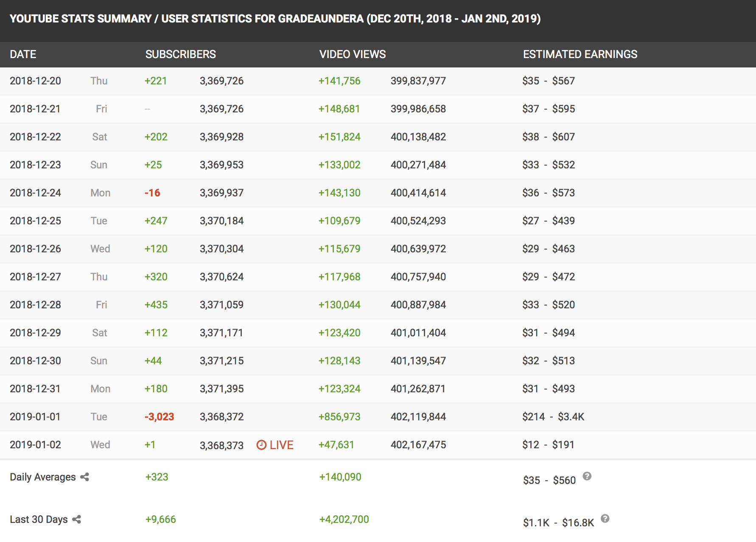The height and width of the screenshot is (542, 756).
Task: Click the 2019-01-01 date row
Action: (378, 417)
